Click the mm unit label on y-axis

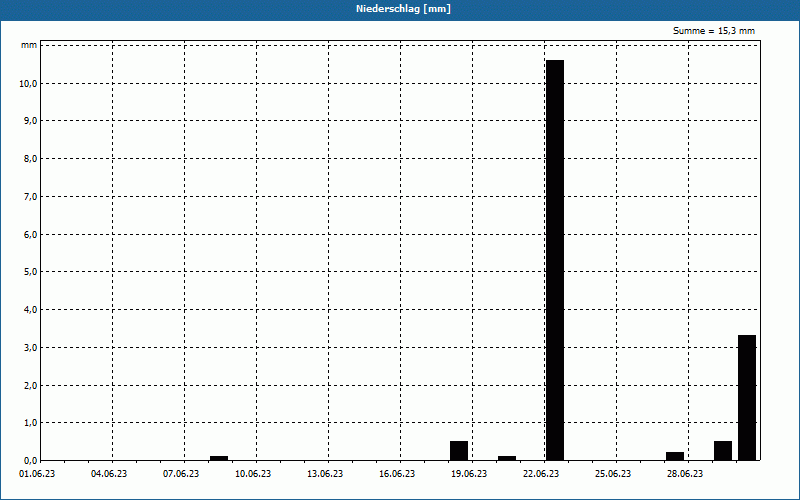[29, 45]
